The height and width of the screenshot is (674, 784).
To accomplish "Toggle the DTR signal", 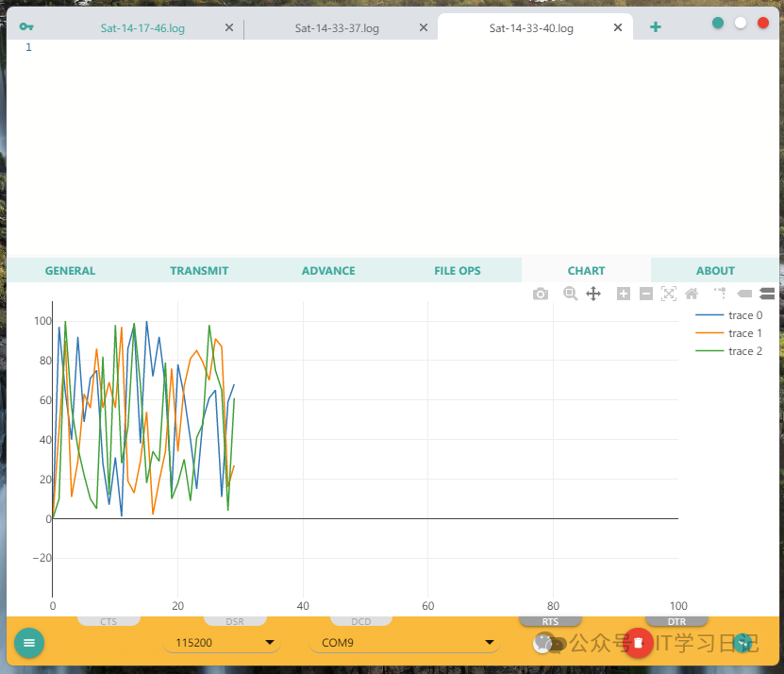I will 676,621.
